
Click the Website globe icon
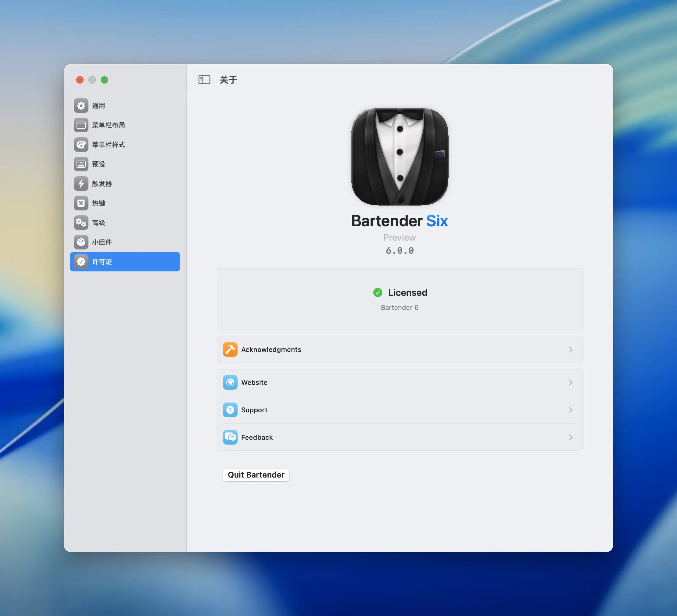[230, 382]
